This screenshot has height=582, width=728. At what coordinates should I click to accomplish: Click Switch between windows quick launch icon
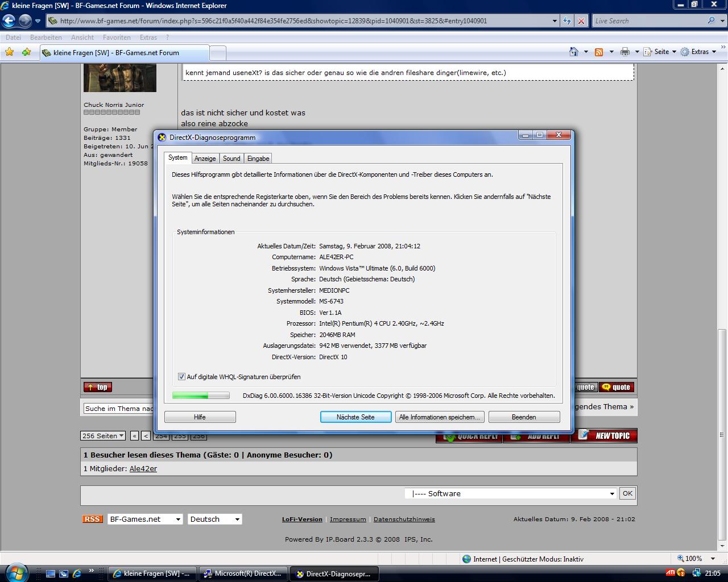[64, 573]
